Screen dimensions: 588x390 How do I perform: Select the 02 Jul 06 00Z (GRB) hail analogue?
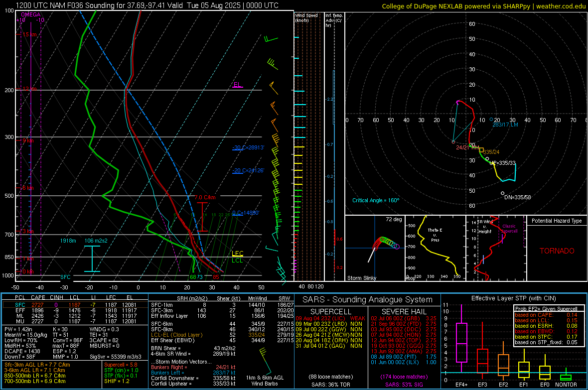click(404, 318)
